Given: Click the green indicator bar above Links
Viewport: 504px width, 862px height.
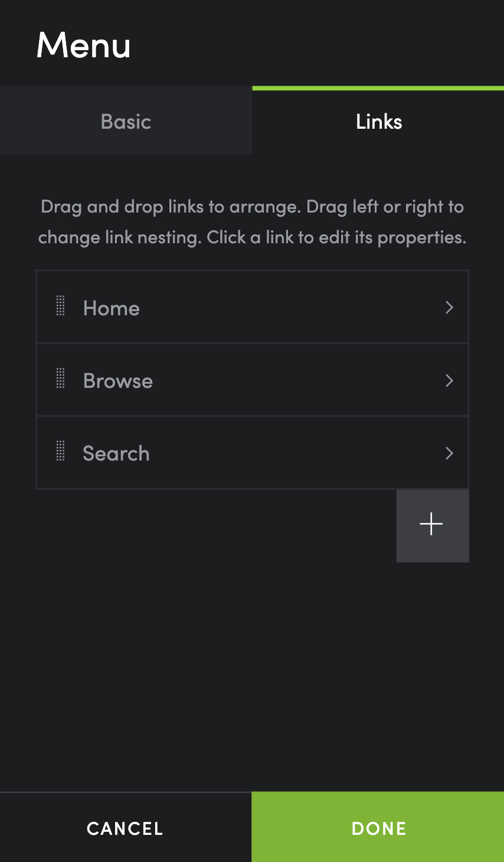Looking at the screenshot, I should pos(378,89).
